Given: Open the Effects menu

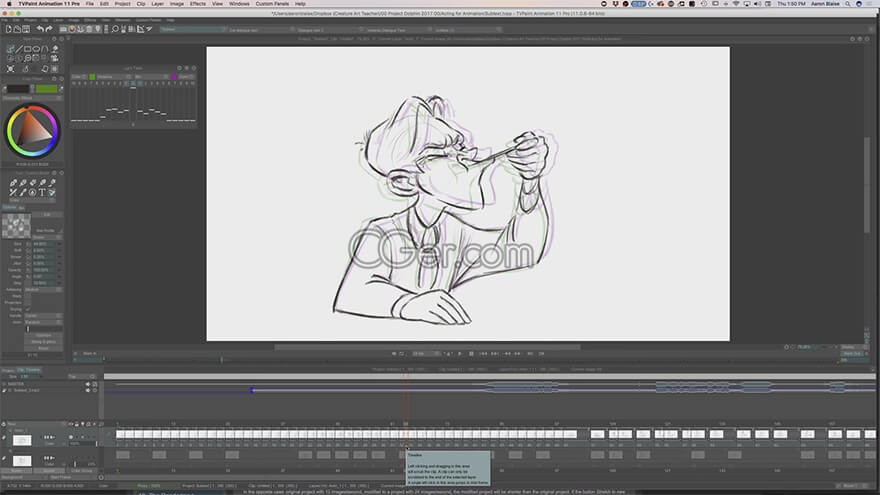Looking at the screenshot, I should 198,3.
